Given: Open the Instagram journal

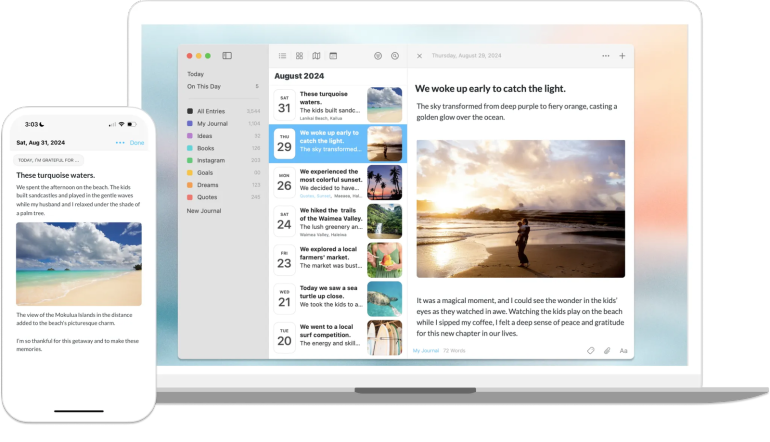Looking at the screenshot, I should 223,161.
